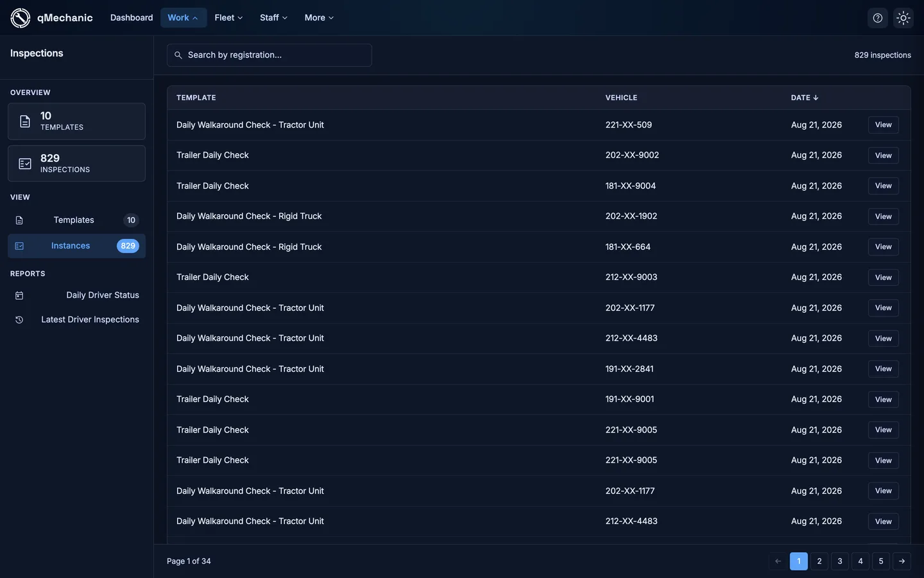Go to page 4
The height and width of the screenshot is (578, 924).
coord(860,561)
